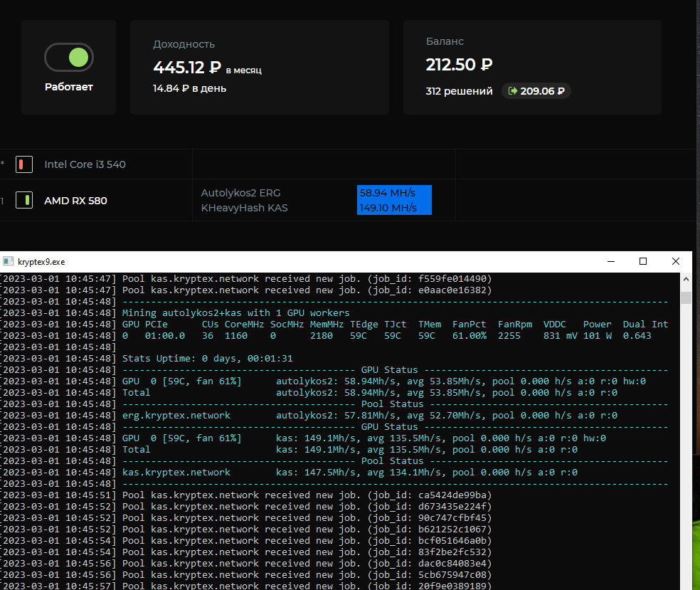This screenshot has height=590, width=700.
Task: Click the erg.kryptex.network pool status line
Action: point(370,416)
